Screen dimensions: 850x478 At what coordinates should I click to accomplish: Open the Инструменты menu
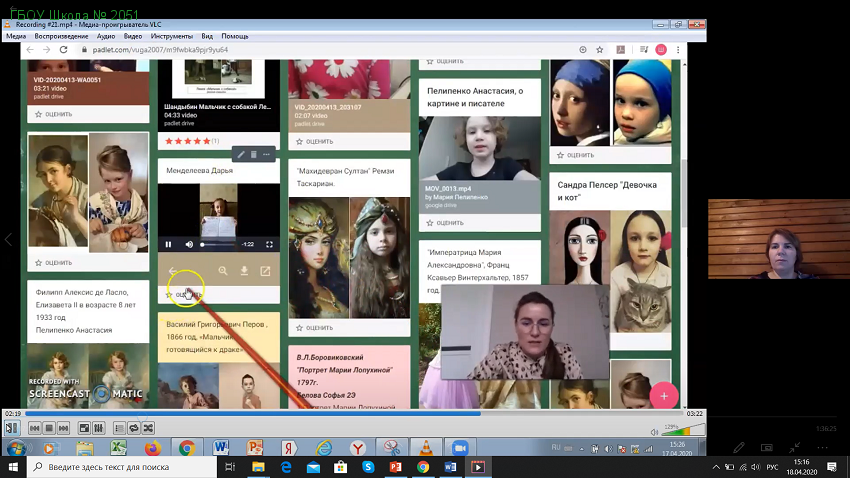[172, 36]
